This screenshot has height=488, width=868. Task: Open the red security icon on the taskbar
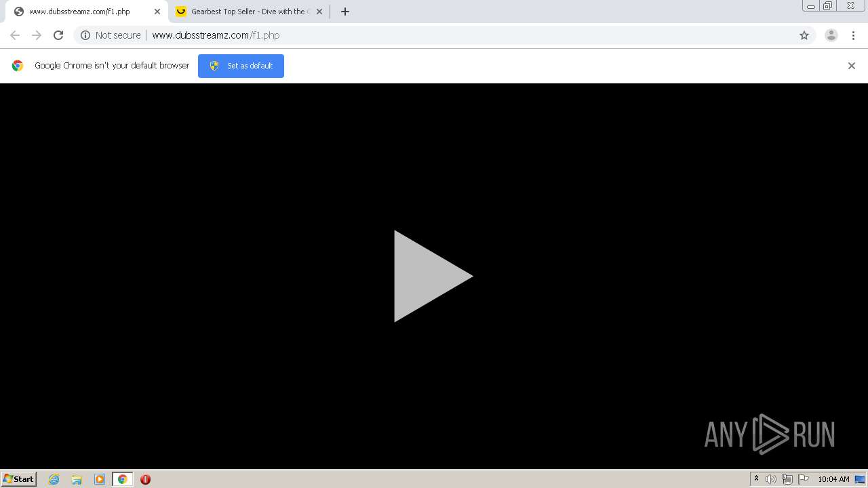[x=145, y=479]
